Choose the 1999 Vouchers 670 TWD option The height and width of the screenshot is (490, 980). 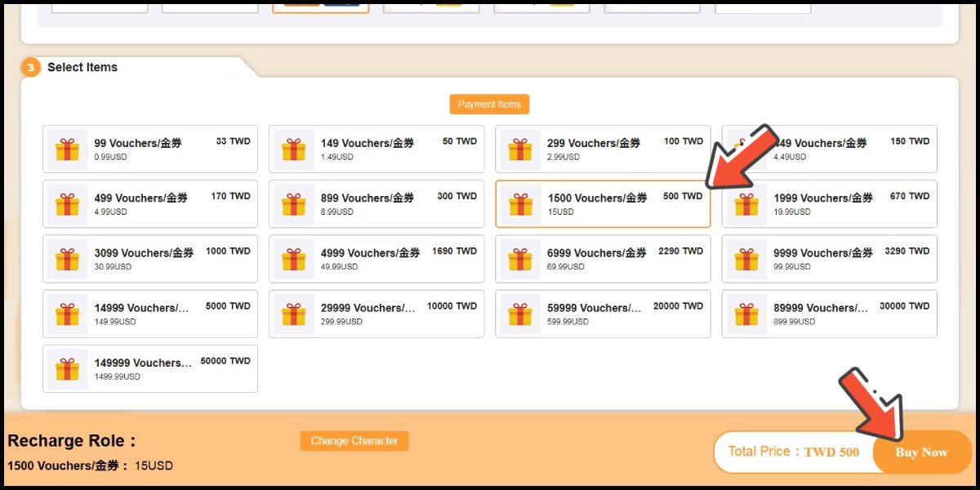(x=829, y=204)
